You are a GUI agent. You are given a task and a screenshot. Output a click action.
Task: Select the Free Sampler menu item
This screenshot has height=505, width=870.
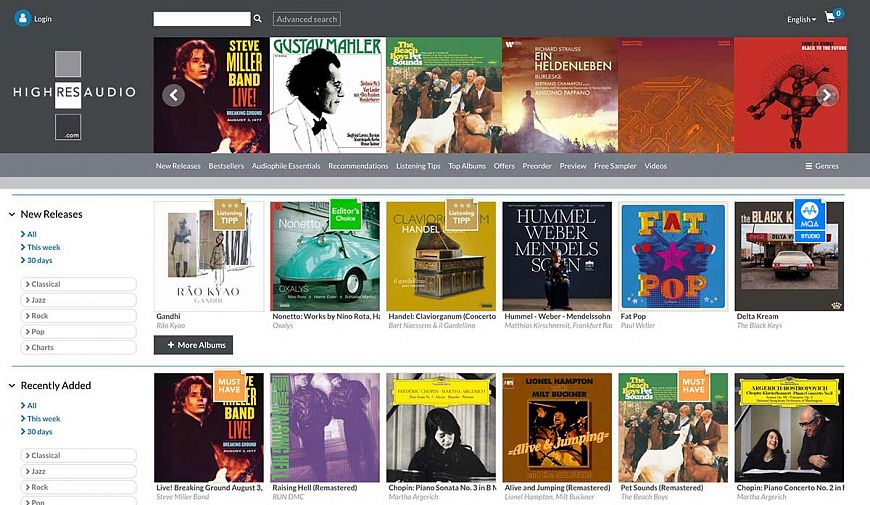(x=615, y=166)
